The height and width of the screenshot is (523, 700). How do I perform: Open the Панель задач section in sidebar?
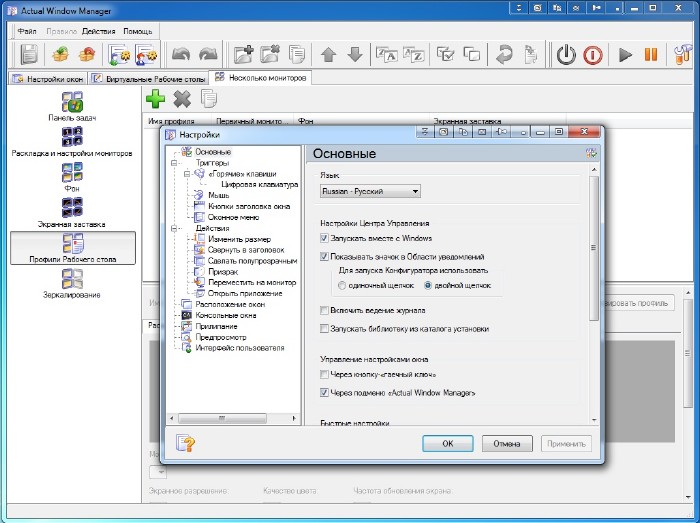72,108
